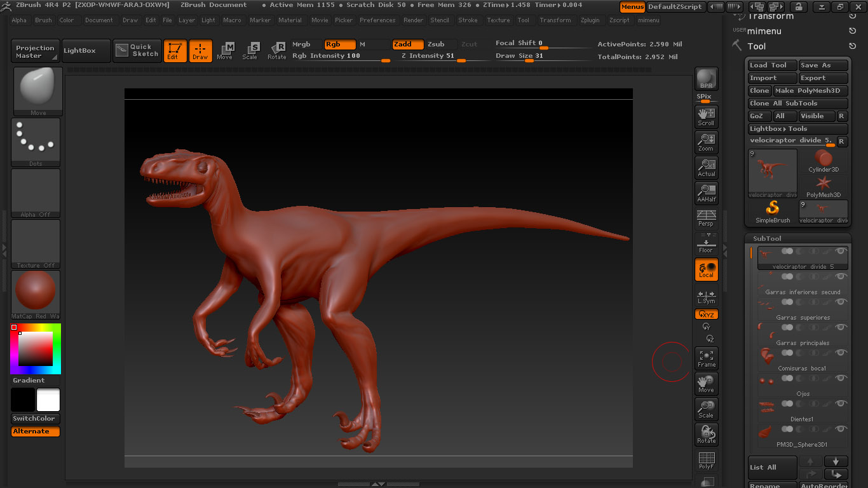Switch to Scale mode in the top toolbar
868x488 pixels.
pyautogui.click(x=250, y=51)
